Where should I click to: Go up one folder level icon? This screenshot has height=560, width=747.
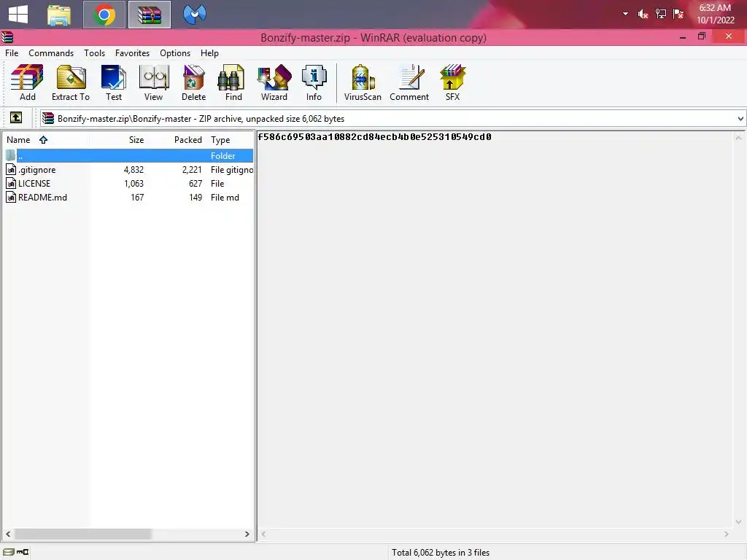[x=16, y=117]
